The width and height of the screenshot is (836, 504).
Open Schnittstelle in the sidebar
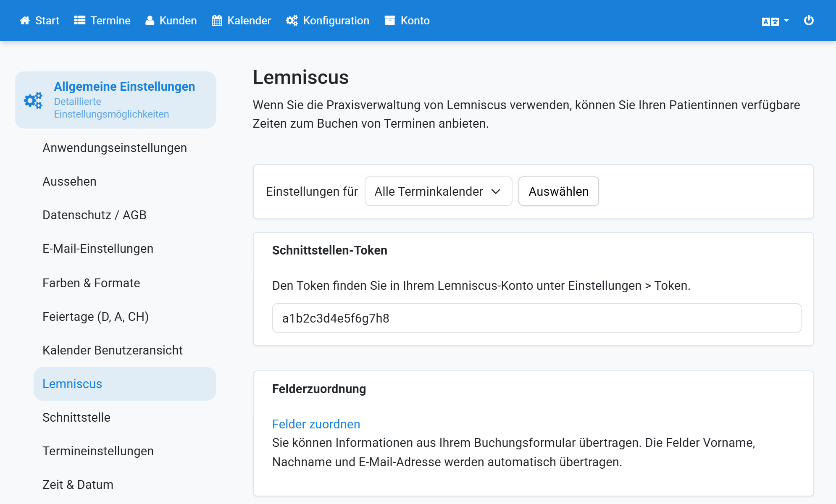[76, 417]
